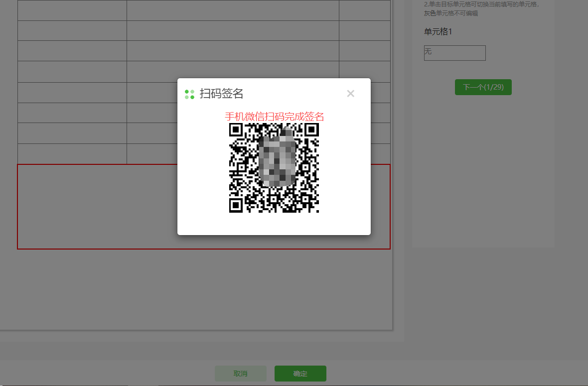Click the 取消 button

pos(240,374)
